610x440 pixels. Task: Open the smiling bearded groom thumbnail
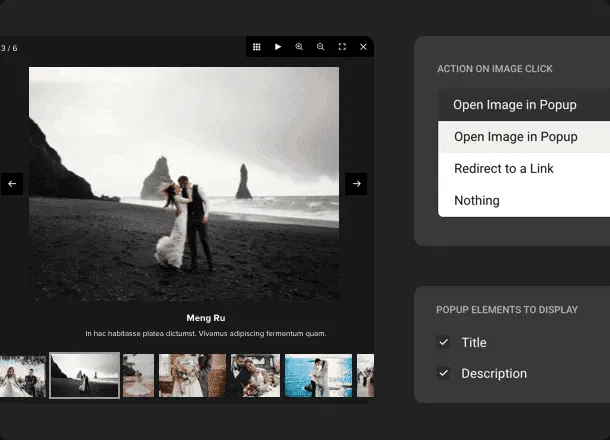pyautogui.click(x=255, y=375)
